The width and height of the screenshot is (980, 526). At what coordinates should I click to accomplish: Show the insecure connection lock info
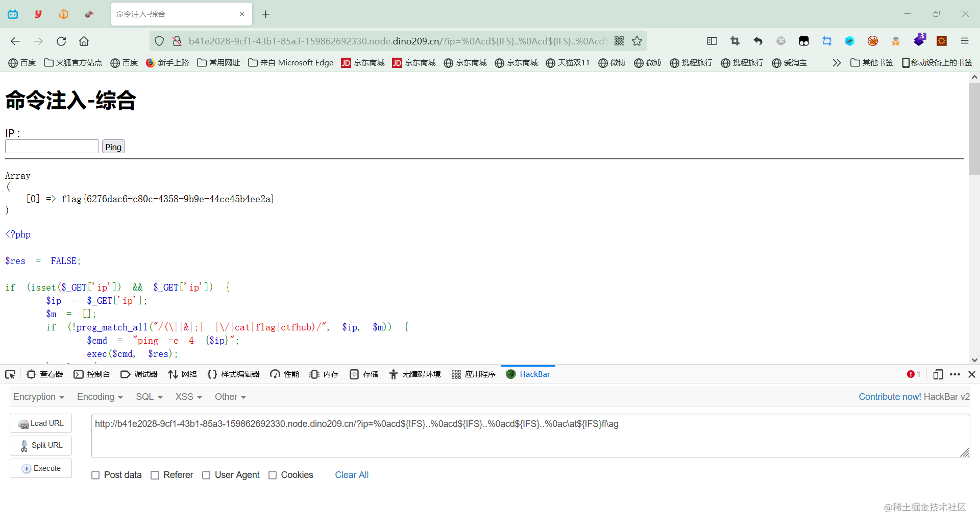coord(177,41)
